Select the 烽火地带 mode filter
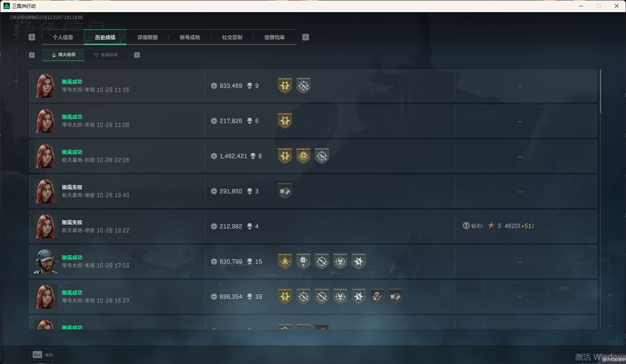Screen dimensions: 626x364 [63, 55]
